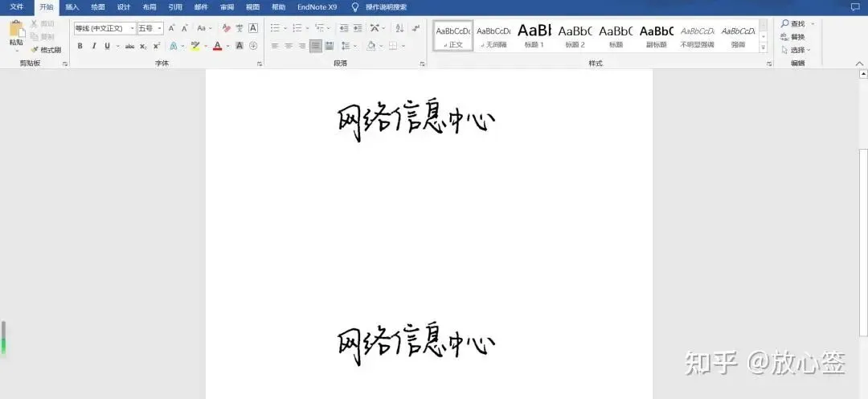Click the numbered list icon
The image size is (868, 399).
tap(297, 28)
